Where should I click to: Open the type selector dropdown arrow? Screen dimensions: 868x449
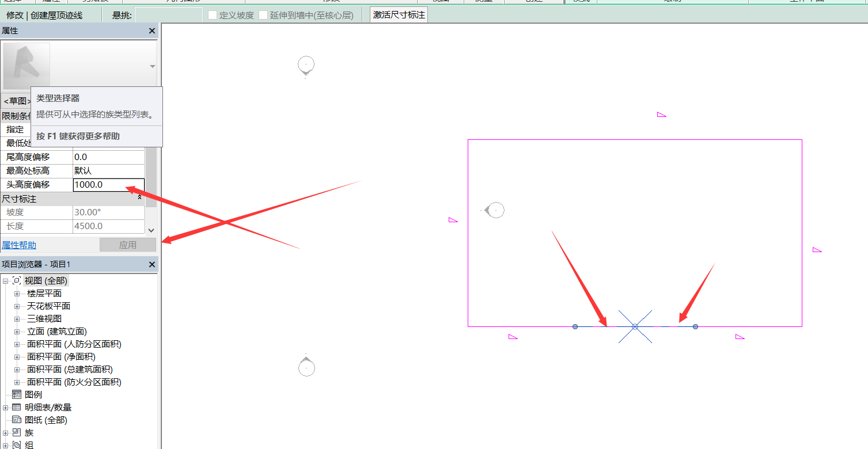pos(152,67)
